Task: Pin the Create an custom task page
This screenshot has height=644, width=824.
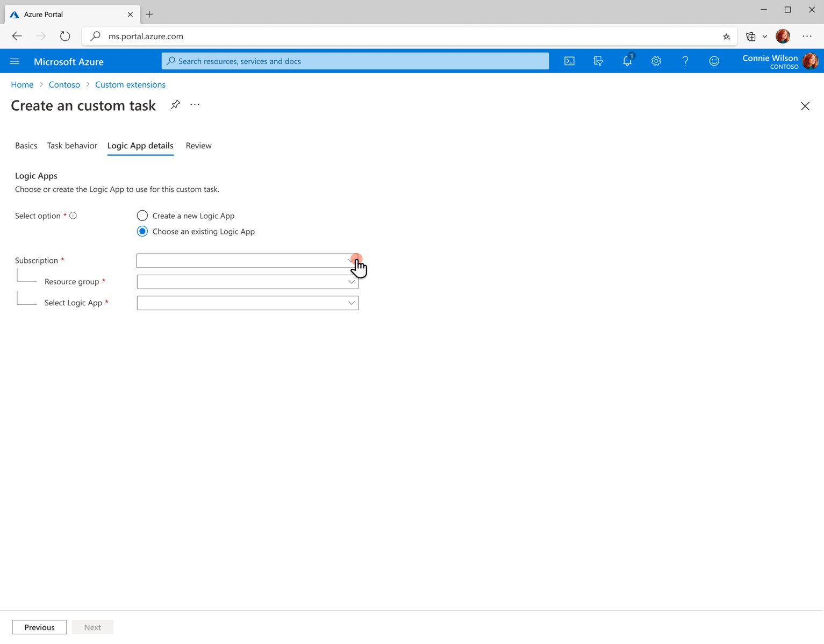Action: [175, 104]
